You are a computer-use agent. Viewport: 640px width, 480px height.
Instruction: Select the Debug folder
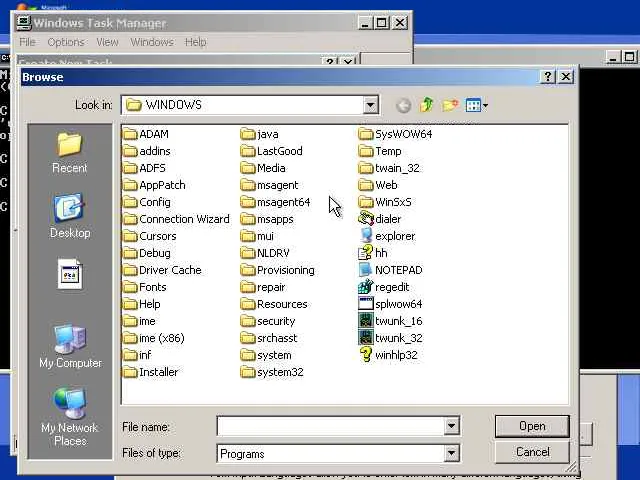coord(147,253)
